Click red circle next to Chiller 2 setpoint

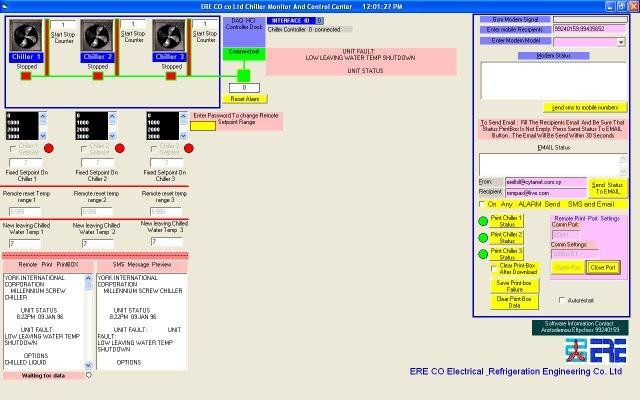[120, 148]
